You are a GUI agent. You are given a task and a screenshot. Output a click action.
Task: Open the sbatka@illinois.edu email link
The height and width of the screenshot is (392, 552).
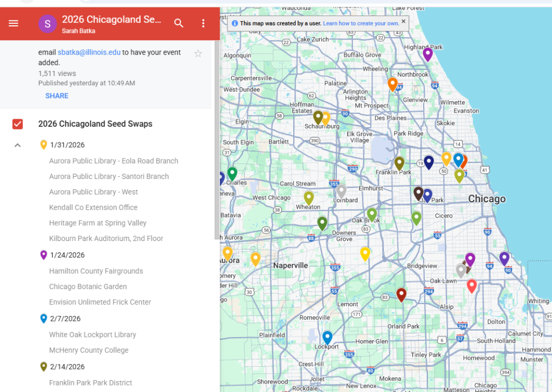[89, 53]
